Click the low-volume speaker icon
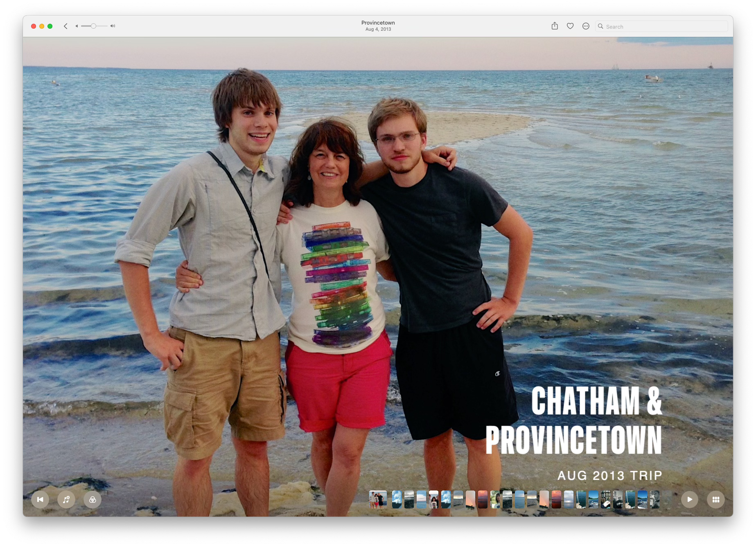Image resolution: width=756 pixels, height=547 pixels. 77,26
